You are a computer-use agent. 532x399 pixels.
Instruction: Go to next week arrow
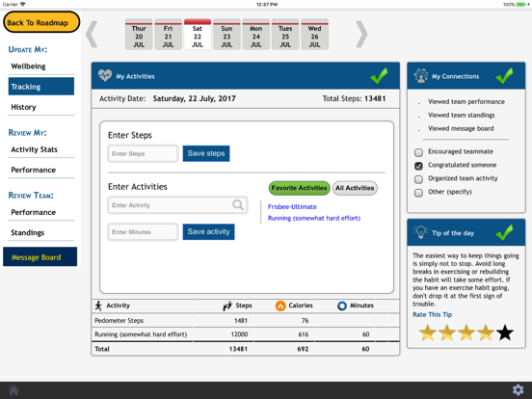point(361,34)
